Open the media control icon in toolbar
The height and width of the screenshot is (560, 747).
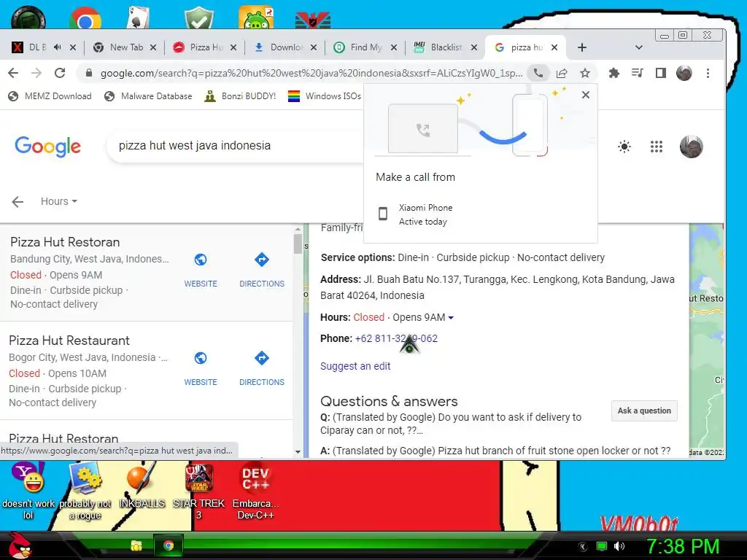637,74
